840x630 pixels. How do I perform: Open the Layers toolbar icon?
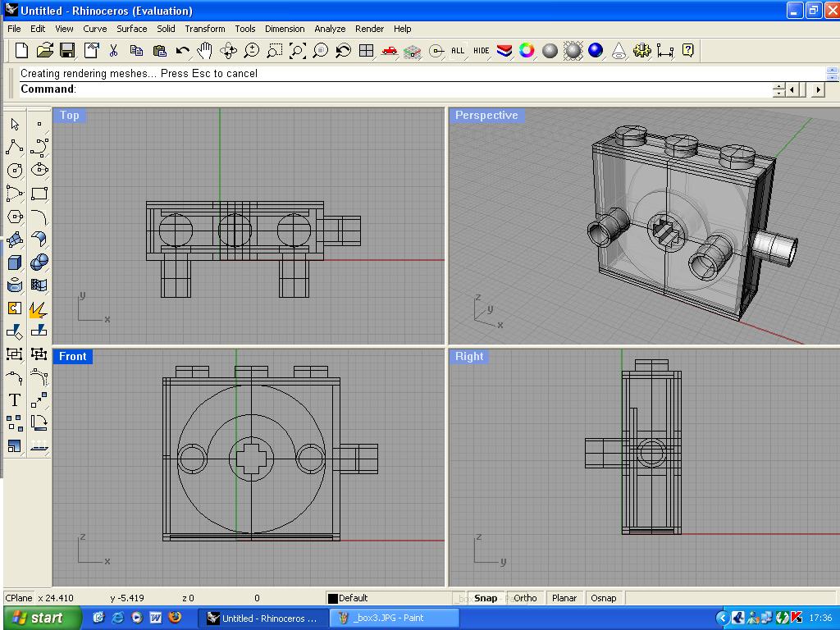[504, 51]
